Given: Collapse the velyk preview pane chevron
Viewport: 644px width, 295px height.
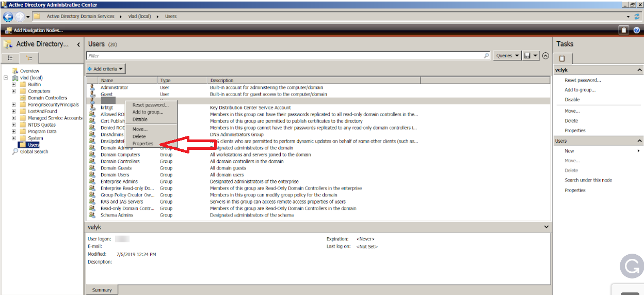Looking at the screenshot, I should pos(546,227).
